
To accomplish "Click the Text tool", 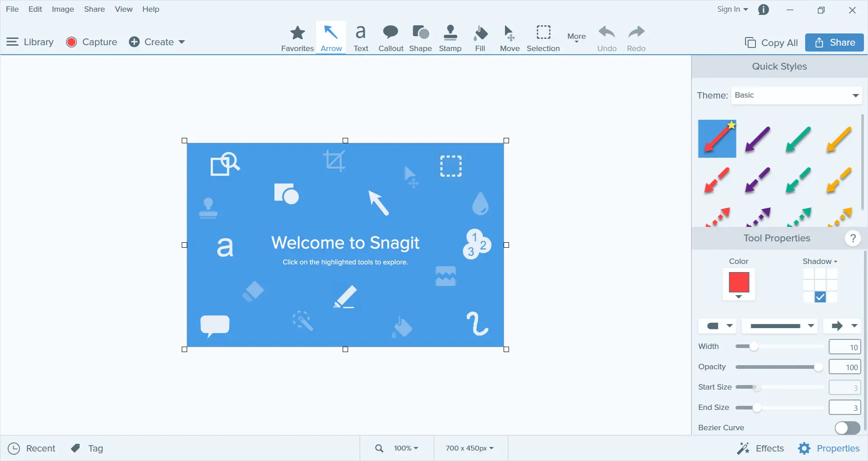I will [361, 38].
